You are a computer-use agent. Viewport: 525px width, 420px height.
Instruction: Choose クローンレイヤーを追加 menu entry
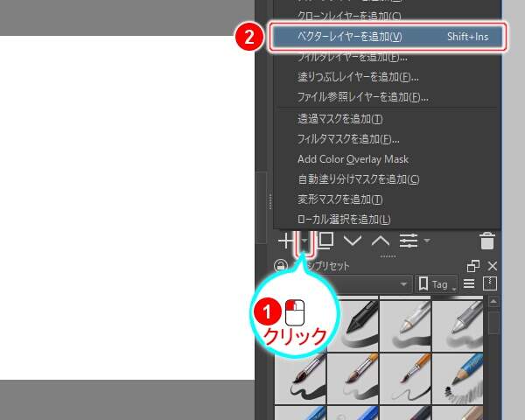[x=387, y=16]
